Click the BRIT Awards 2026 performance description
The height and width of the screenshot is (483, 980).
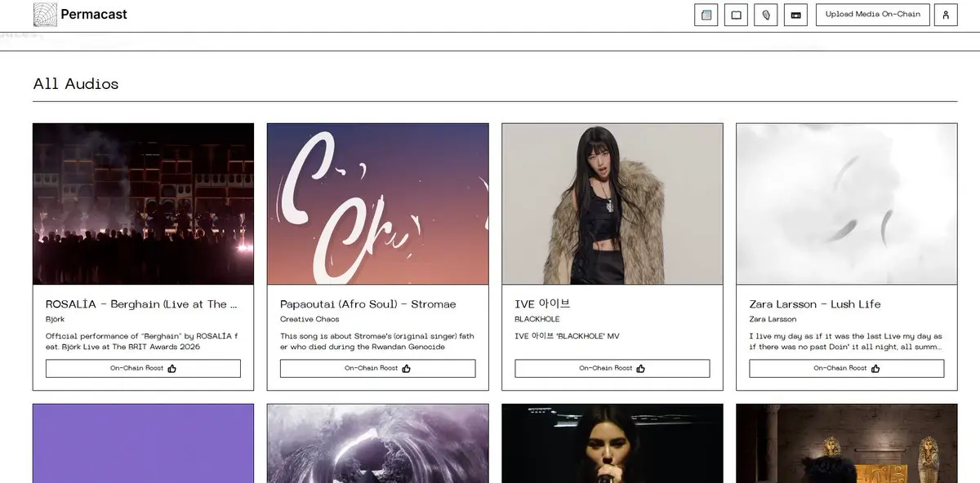[142, 341]
